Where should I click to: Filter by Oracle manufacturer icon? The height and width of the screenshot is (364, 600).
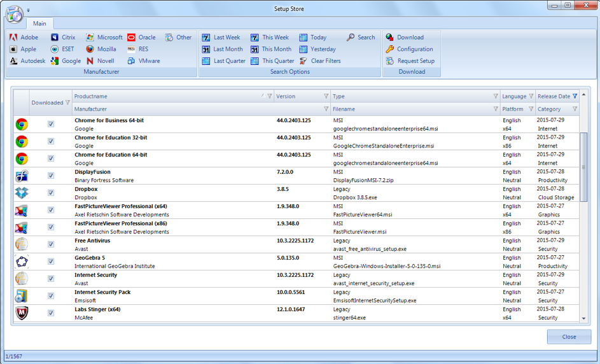pyautogui.click(x=131, y=38)
